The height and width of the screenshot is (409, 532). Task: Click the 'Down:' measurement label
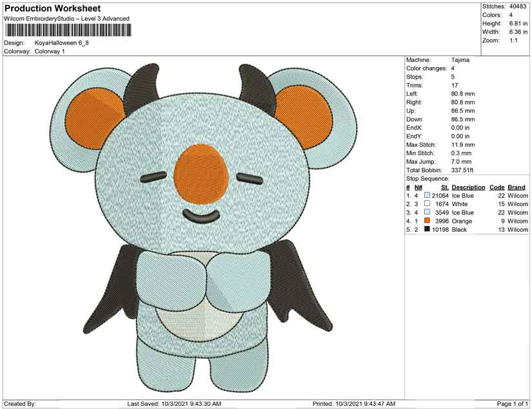pos(415,119)
